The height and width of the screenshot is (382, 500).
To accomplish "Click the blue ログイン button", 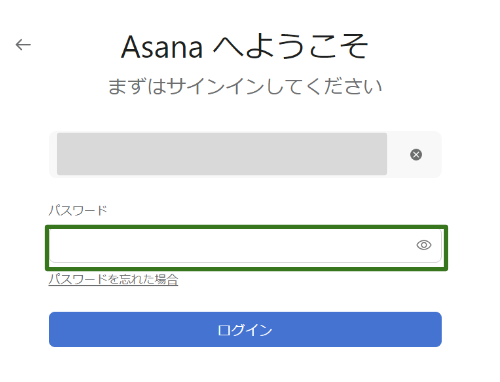I will [245, 329].
